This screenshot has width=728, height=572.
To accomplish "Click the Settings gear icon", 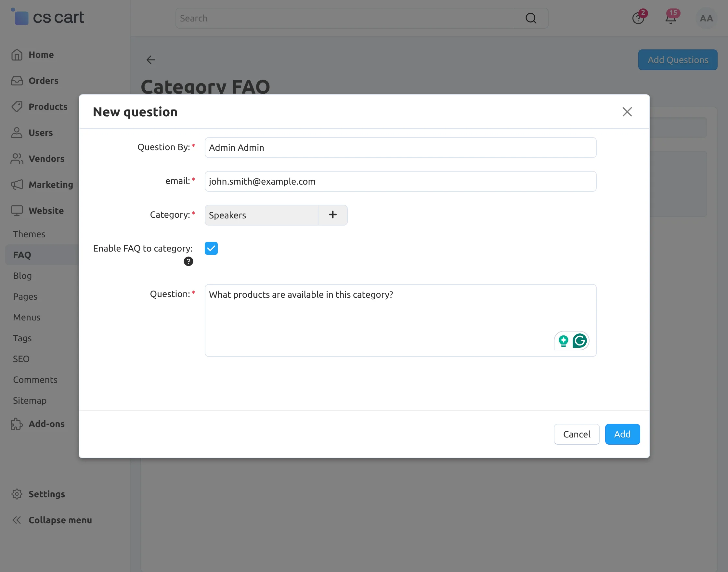I will point(17,494).
